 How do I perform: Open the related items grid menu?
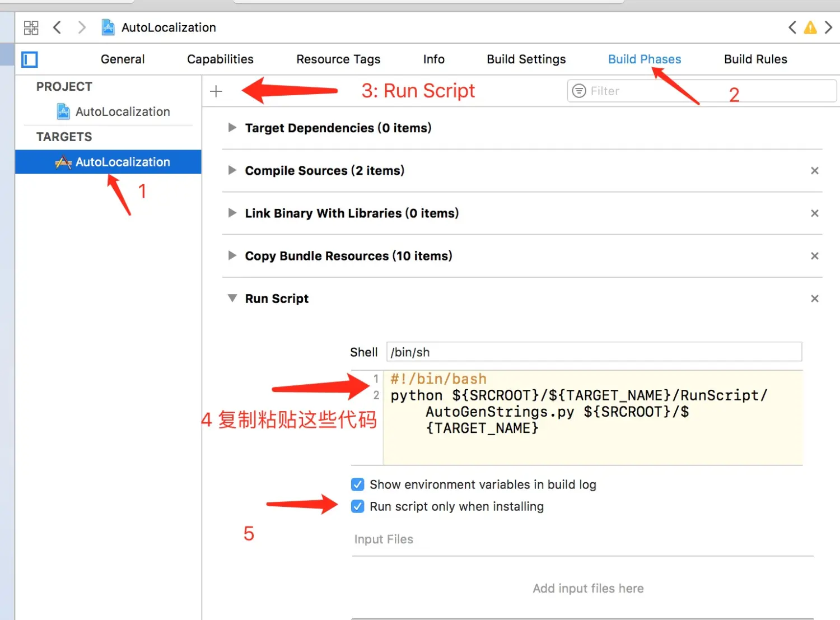tap(31, 27)
